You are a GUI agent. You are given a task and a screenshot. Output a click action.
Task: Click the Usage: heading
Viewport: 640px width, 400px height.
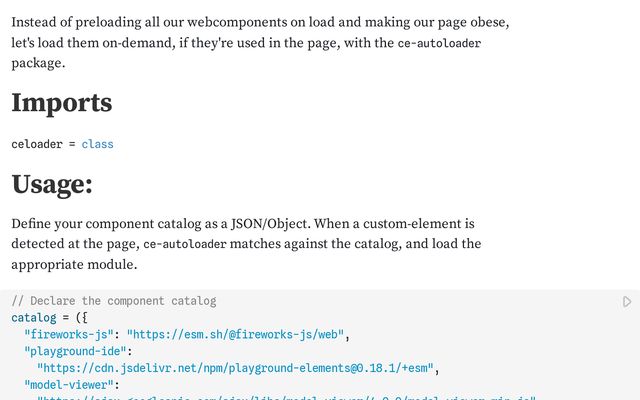point(52,184)
